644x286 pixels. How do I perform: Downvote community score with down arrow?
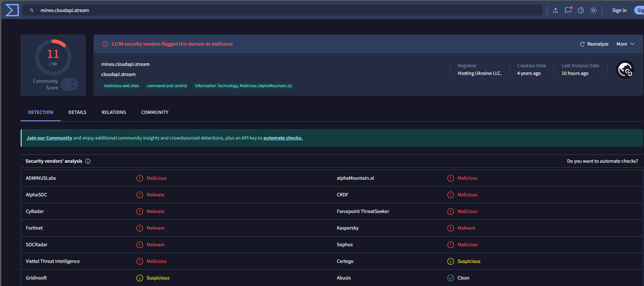click(73, 87)
